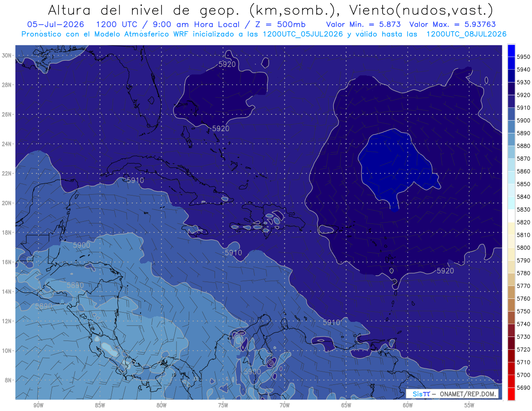Screen dimensions: 532x411
Task: Click the 5820 value on the color scale
Action: [524, 222]
